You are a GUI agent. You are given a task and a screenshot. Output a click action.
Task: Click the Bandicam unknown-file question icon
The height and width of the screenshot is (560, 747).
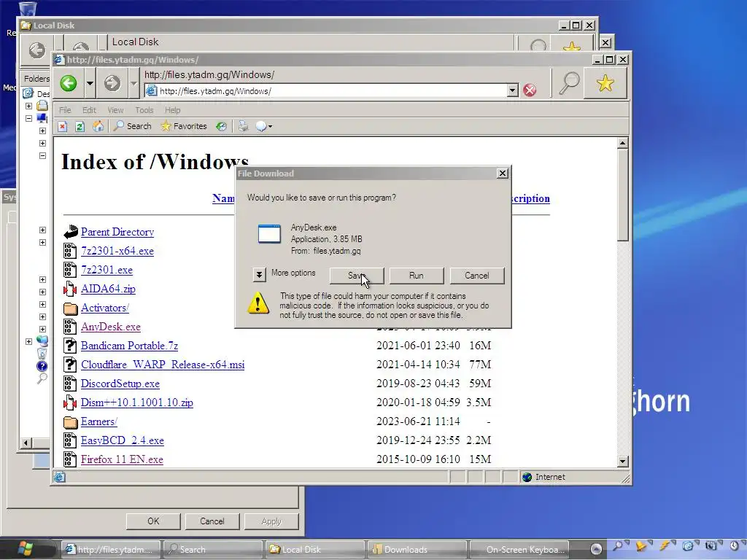click(70, 346)
